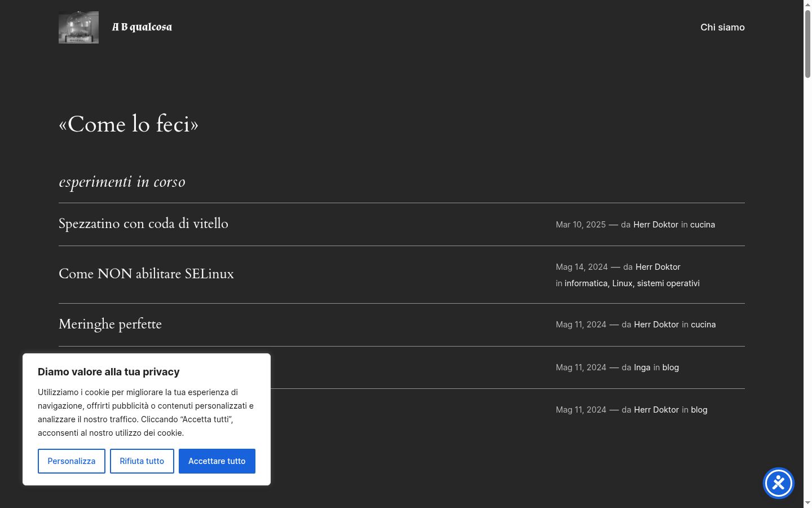Open the Come NON abilitare SELinux post
The image size is (812, 508).
(146, 274)
